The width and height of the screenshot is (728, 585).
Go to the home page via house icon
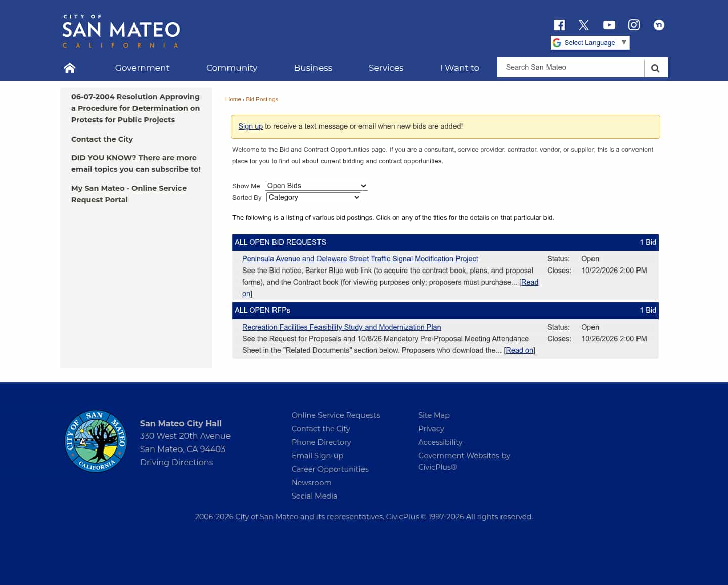[70, 68]
